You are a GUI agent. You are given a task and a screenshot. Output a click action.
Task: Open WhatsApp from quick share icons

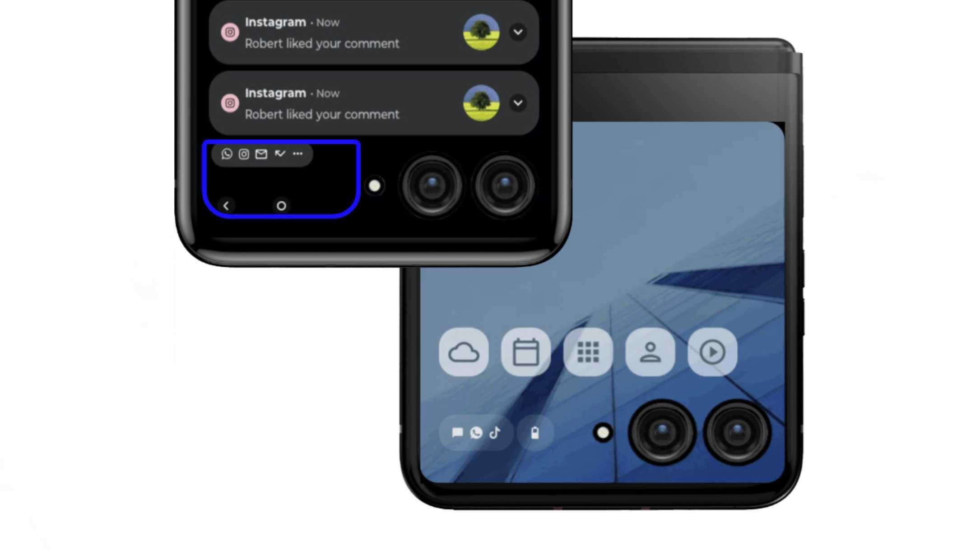point(227,154)
